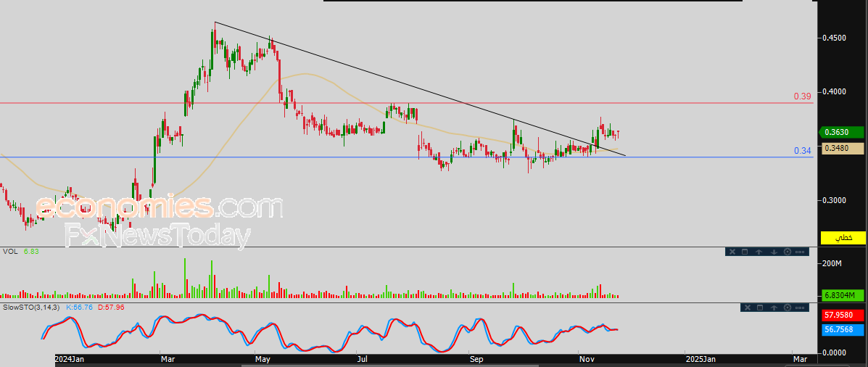The width and height of the screenshot is (868, 367).
Task: Click the D:57.96 stochastic value
Action: [111, 307]
